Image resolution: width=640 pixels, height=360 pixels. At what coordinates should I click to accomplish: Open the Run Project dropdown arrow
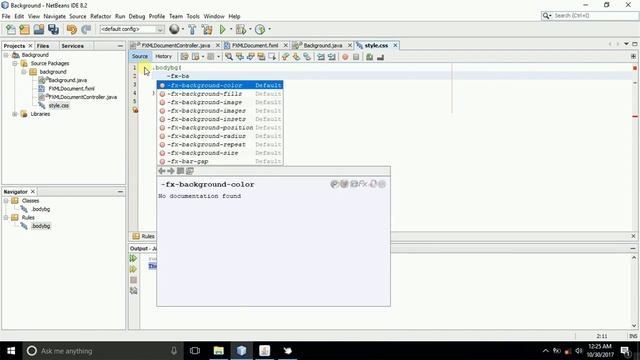point(231,29)
